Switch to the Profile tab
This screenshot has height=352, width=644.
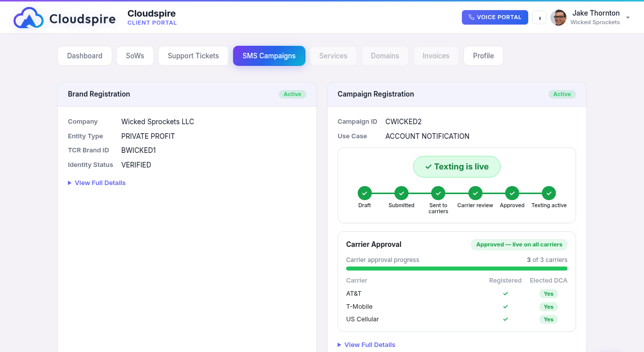pyautogui.click(x=484, y=56)
